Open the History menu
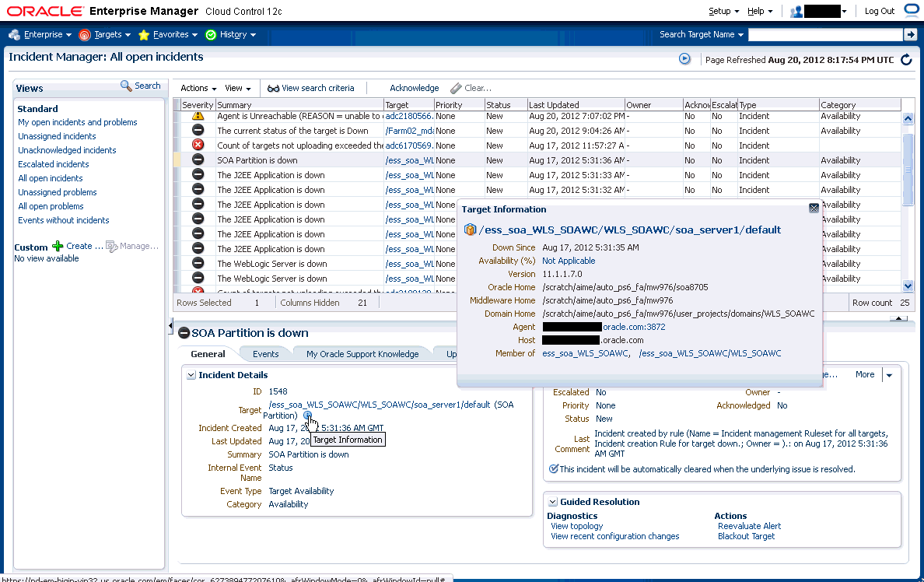This screenshot has height=582, width=924. [x=230, y=35]
